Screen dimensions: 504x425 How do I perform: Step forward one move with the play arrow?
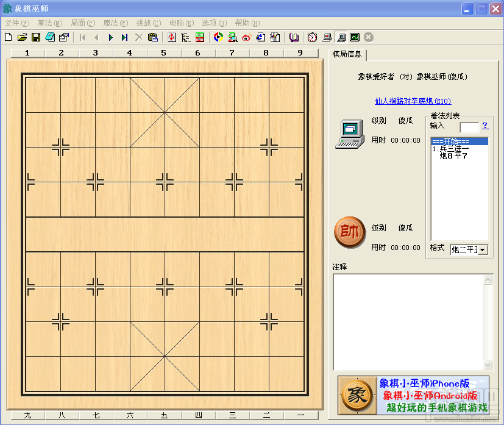point(110,37)
